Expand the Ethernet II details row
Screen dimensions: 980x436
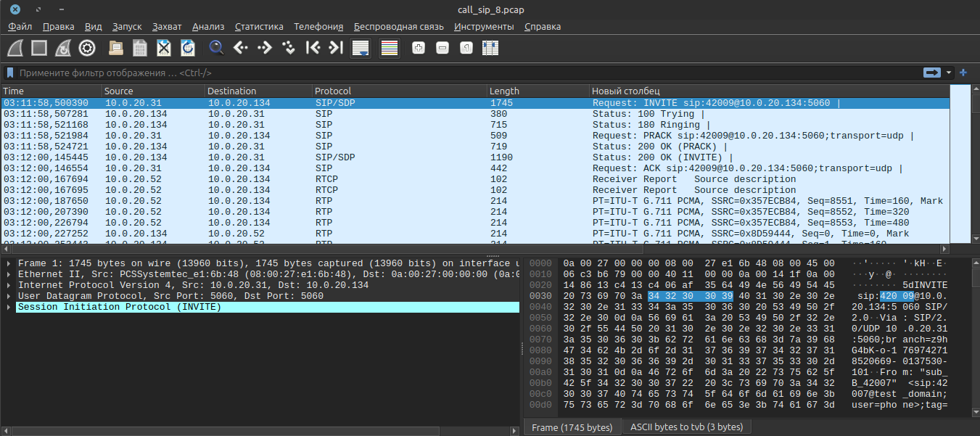[x=8, y=274]
